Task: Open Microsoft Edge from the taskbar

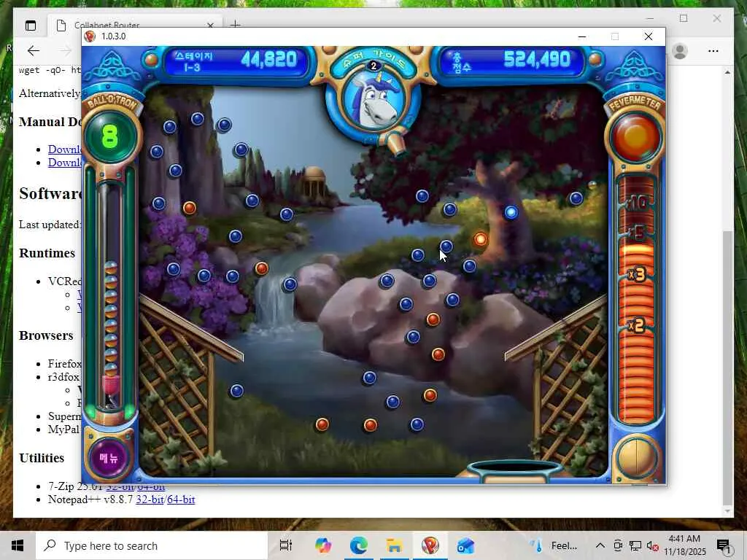Action: pos(359,545)
